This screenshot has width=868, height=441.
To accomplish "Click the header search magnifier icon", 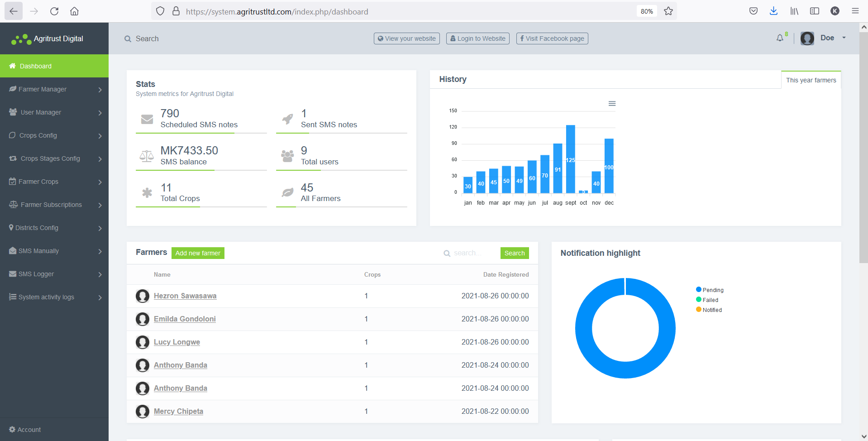I will point(128,39).
